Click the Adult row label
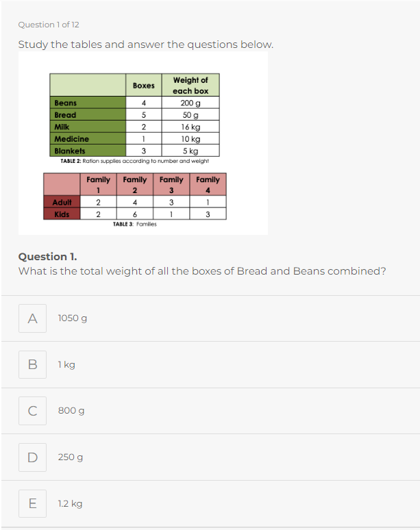 pos(62,202)
